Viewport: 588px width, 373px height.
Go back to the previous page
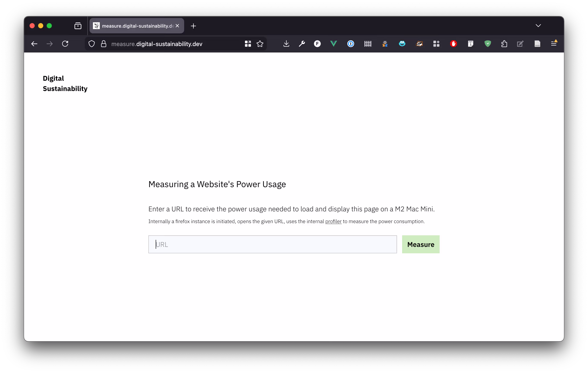(34, 44)
